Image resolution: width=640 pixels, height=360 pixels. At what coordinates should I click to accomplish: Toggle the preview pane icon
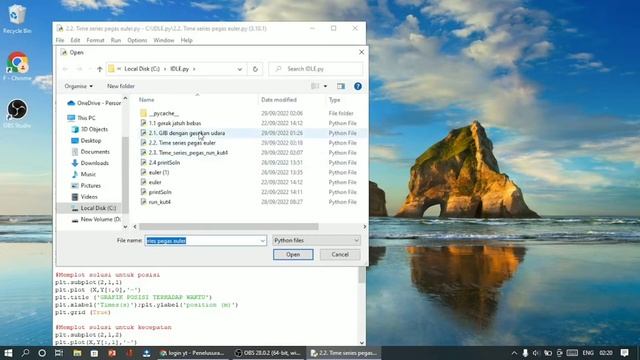(x=341, y=86)
